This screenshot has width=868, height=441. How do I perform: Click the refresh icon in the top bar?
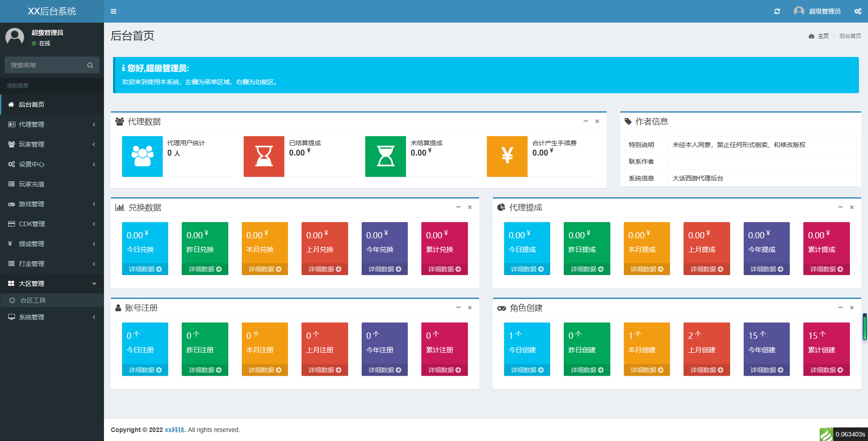click(777, 11)
